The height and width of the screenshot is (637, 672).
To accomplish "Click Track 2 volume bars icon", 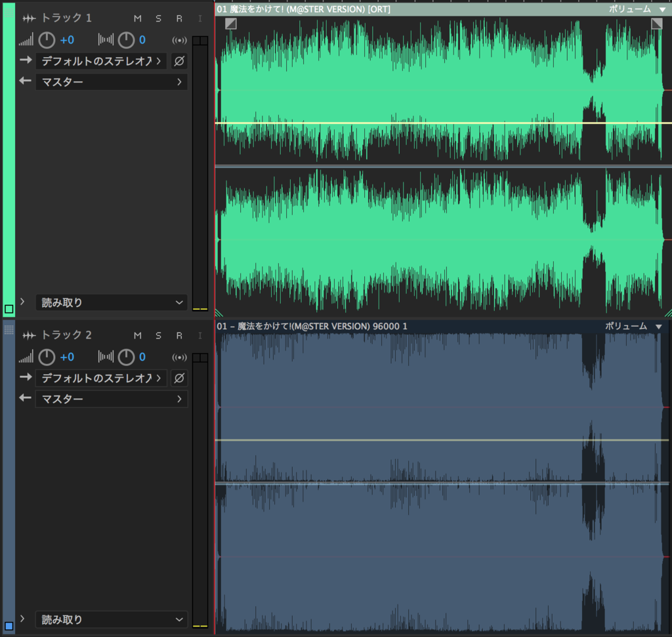I will (26, 358).
